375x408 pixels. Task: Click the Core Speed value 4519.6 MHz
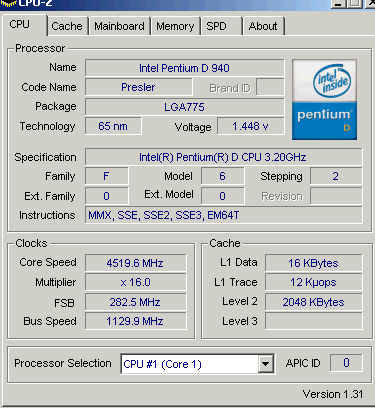pos(135,263)
